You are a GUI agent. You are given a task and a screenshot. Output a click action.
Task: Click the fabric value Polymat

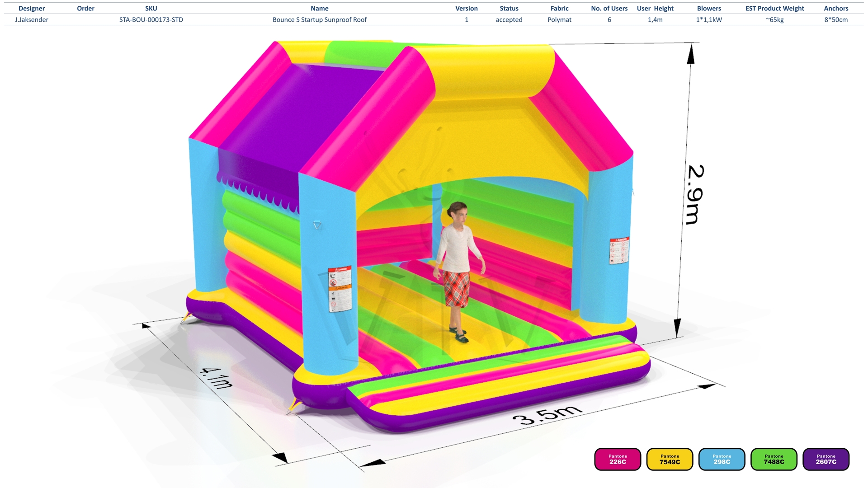tap(560, 19)
